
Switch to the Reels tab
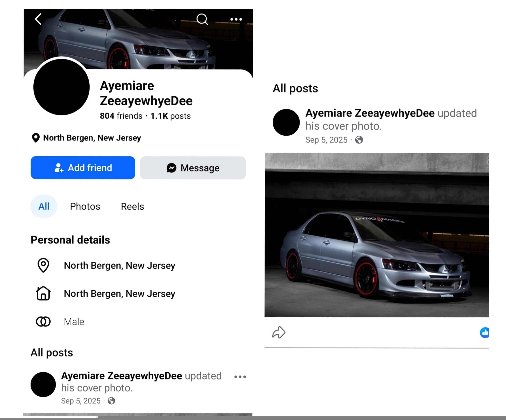pos(132,207)
